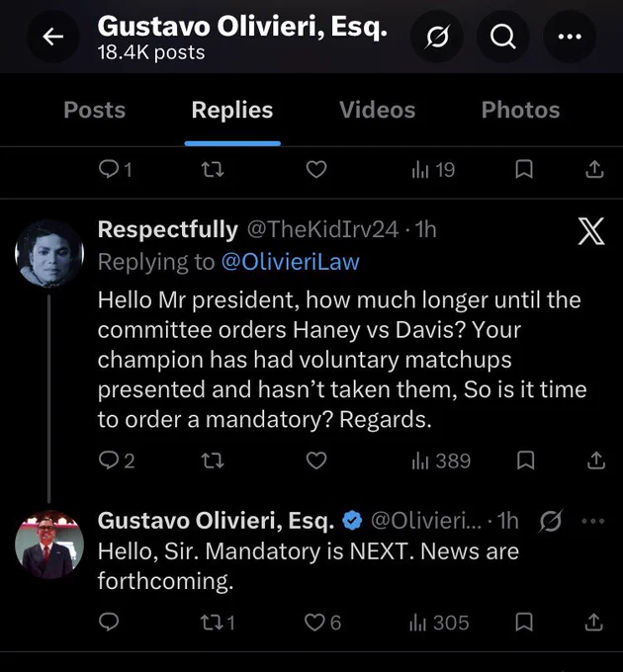
Task: Select the Videos tab
Action: click(378, 110)
